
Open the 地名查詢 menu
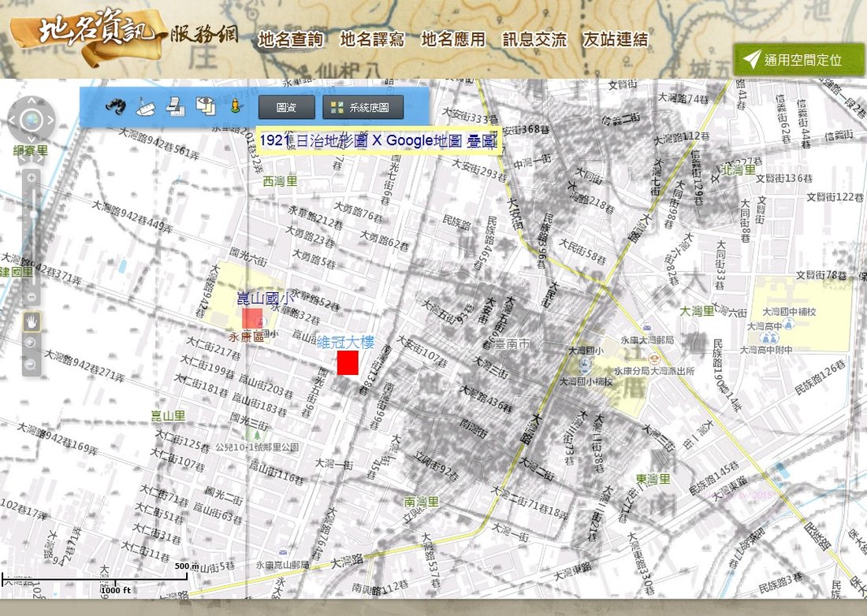click(x=290, y=39)
